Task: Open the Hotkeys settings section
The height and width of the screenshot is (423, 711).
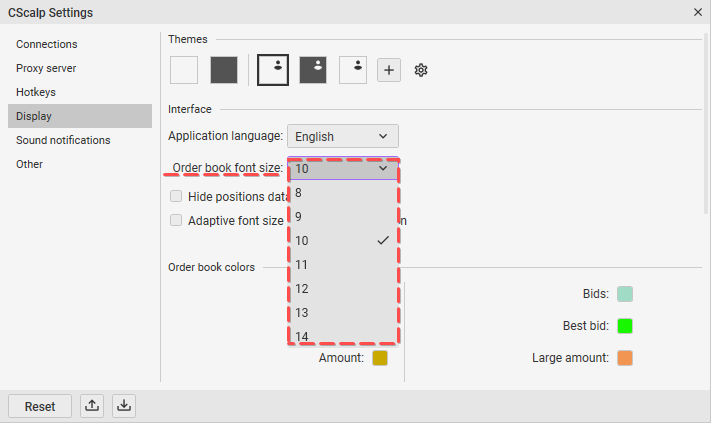Action: coord(80,92)
